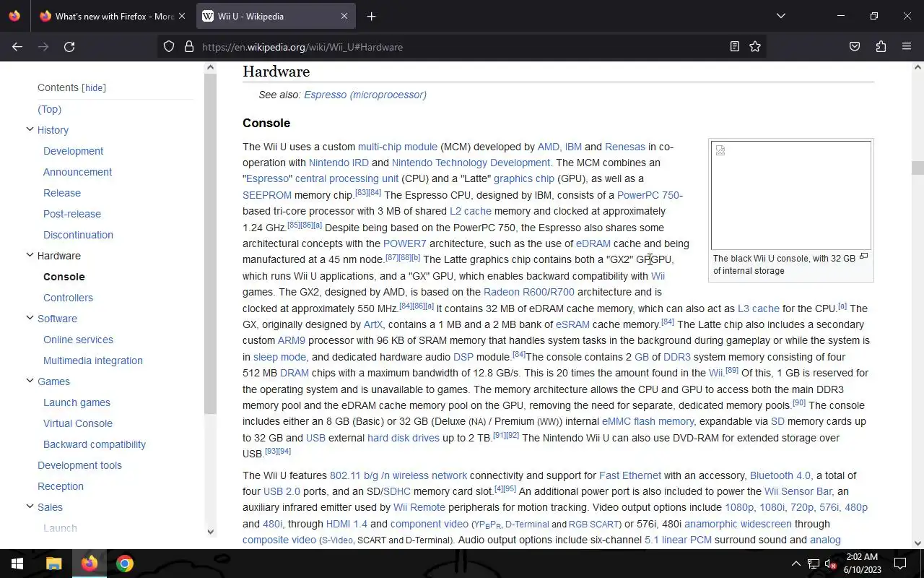Go to the Announcement contents entry

[x=77, y=172]
